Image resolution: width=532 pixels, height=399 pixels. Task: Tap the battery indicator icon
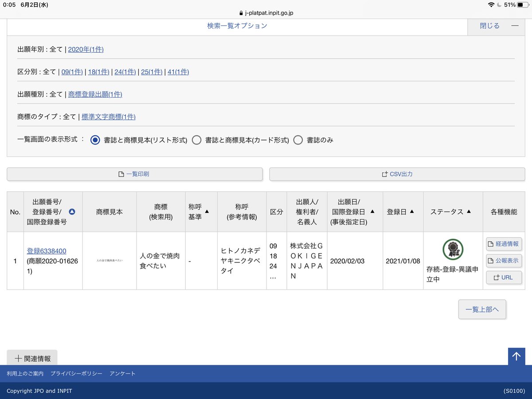point(523,5)
